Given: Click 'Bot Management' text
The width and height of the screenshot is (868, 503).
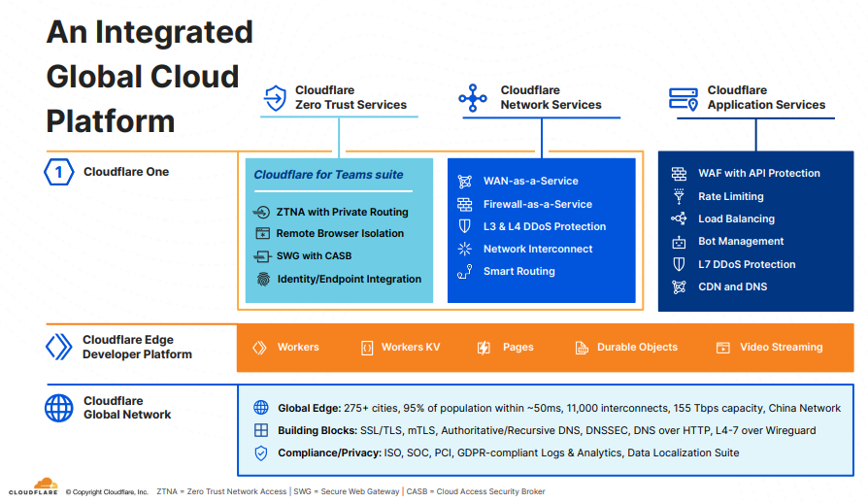Looking at the screenshot, I should click(741, 241).
